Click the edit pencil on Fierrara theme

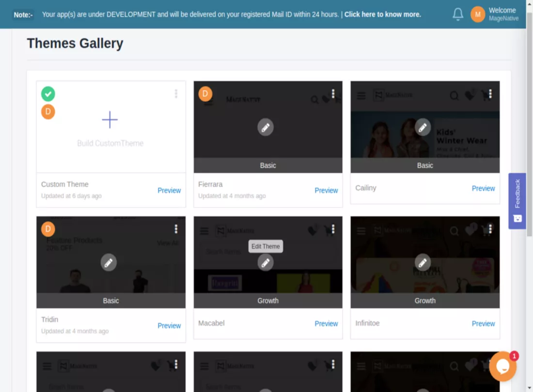point(266,127)
